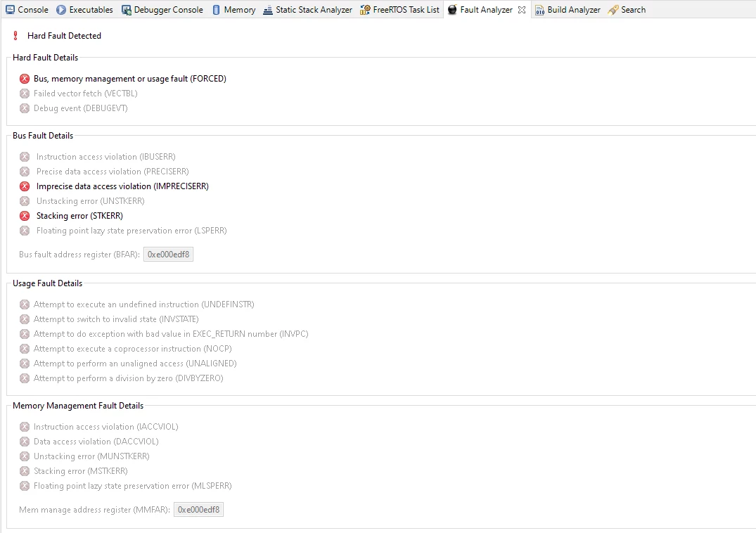Select 'Debug event (DEBUGEVT)' text
This screenshot has height=533, width=756.
tap(80, 108)
